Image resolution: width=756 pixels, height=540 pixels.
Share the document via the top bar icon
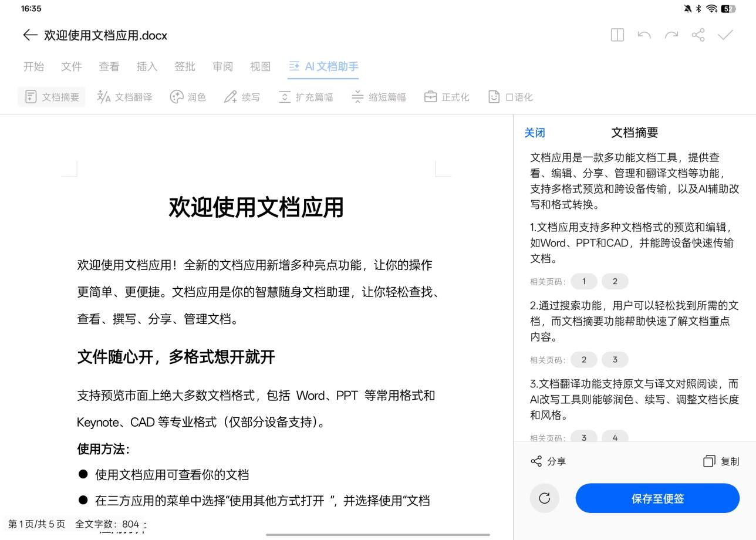point(698,35)
